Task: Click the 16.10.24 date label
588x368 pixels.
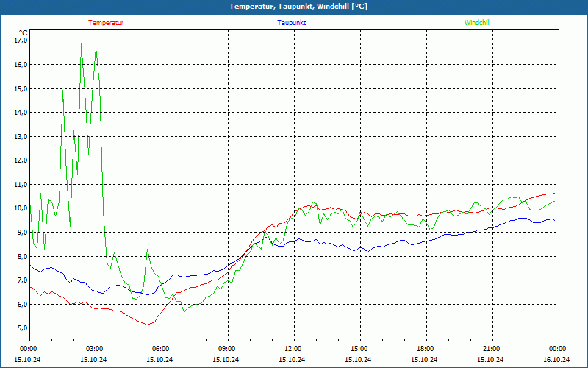Action: 556,359
